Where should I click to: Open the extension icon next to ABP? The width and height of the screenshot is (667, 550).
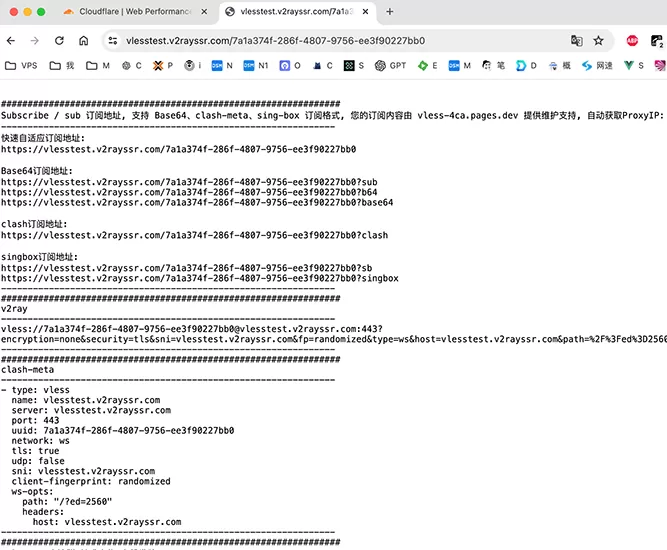tap(657, 41)
